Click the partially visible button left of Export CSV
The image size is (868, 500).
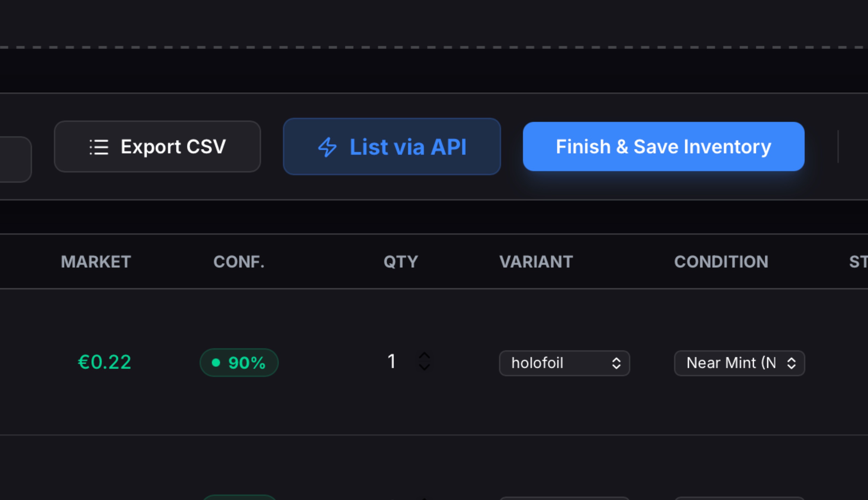(x=15, y=159)
